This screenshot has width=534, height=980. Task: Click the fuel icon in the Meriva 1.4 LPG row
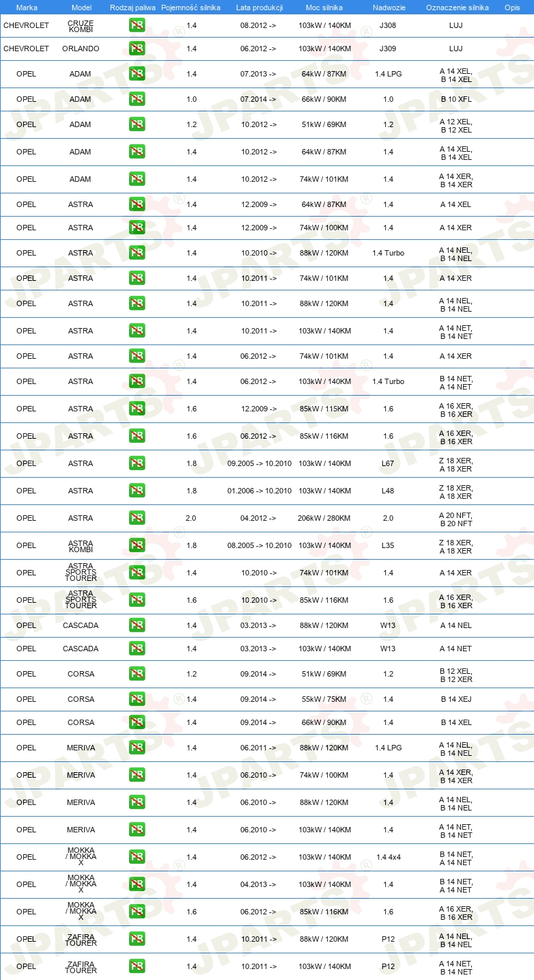pos(137,748)
